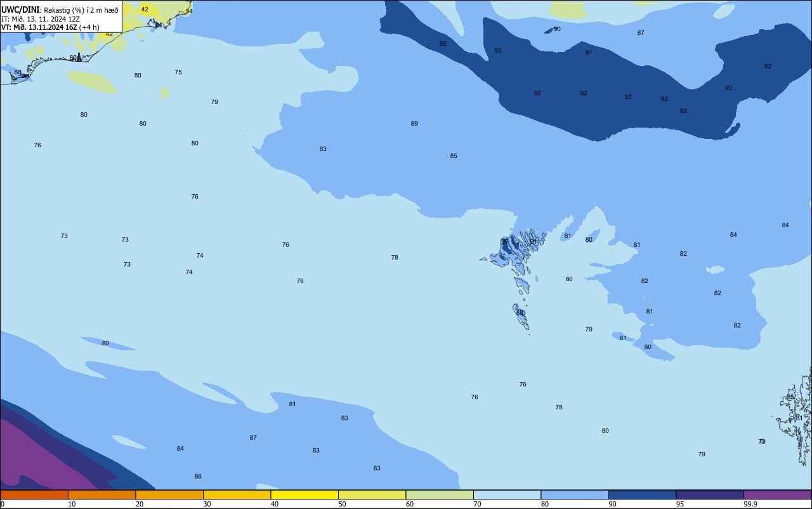
Task: Click the '60' legend tick label
Action: tap(410, 504)
